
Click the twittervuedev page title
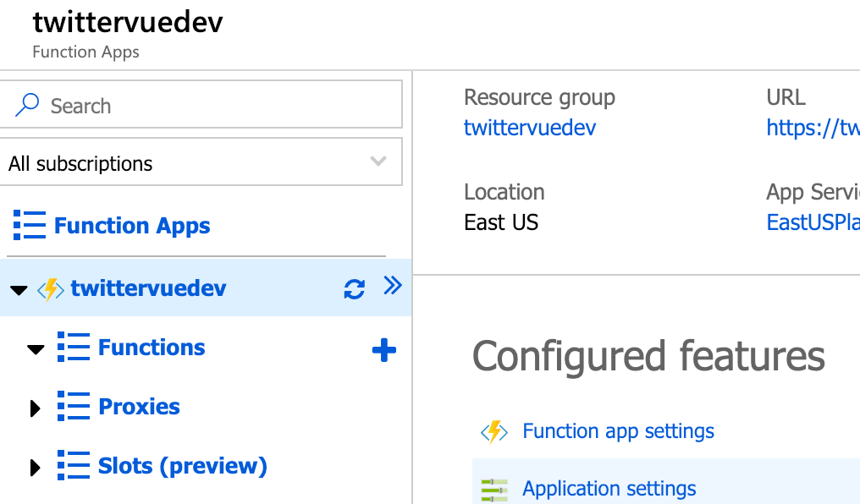click(128, 23)
